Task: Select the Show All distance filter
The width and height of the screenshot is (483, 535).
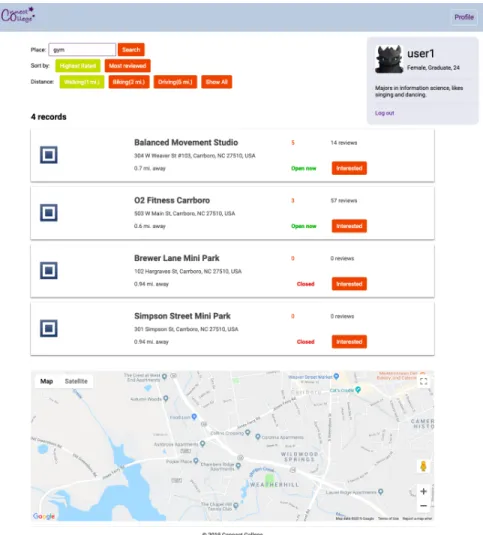Action: (x=217, y=82)
